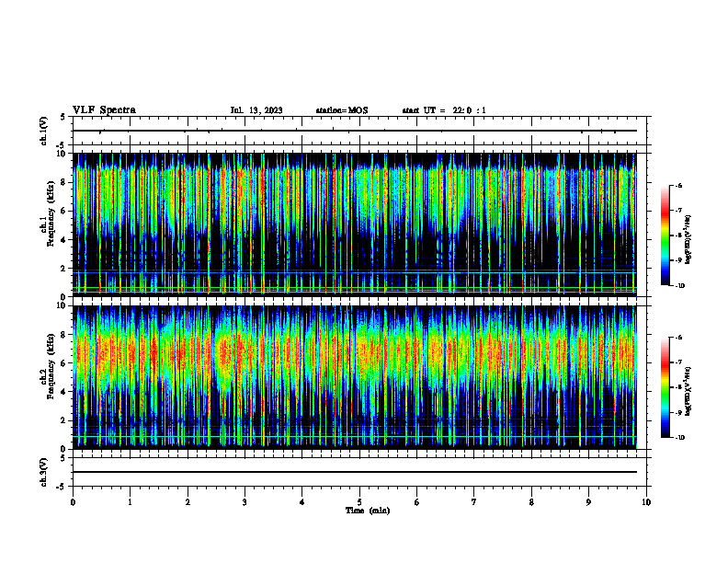The image size is (728, 563).
Task: Click the "-6" tick on the ch.1 colorbar
Action: coord(679,185)
